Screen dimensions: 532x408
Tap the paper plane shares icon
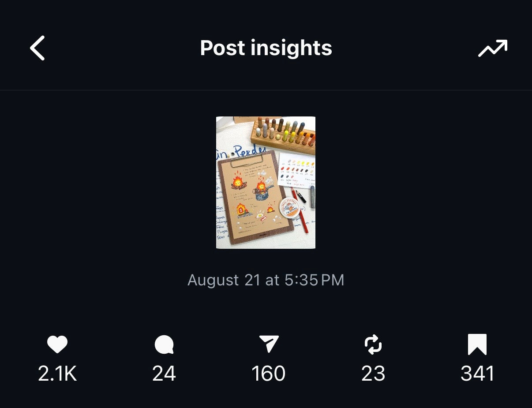[269, 344]
